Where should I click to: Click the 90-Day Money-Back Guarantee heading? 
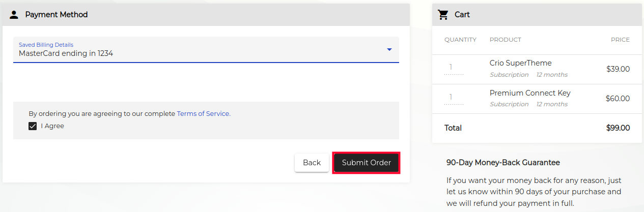tap(503, 163)
